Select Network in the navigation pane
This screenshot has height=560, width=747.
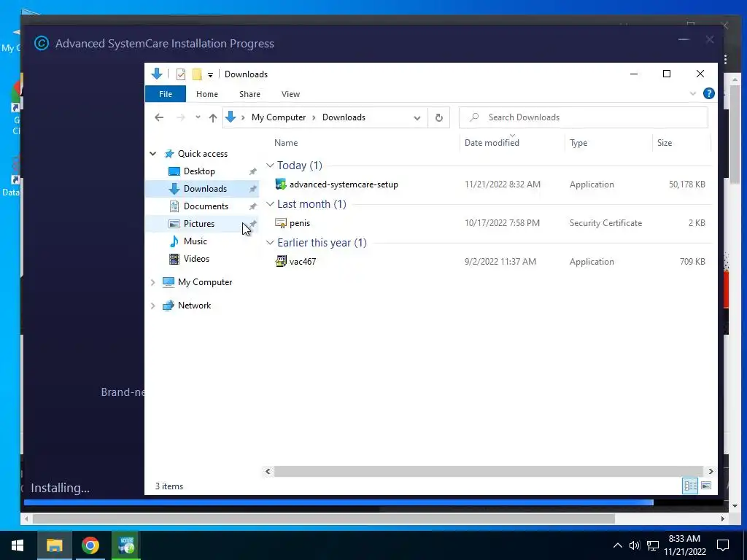(194, 306)
